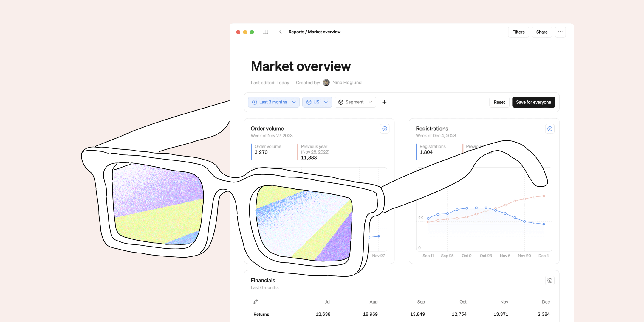Click the back arrow icon
This screenshot has height=322, width=644.
[x=280, y=32]
